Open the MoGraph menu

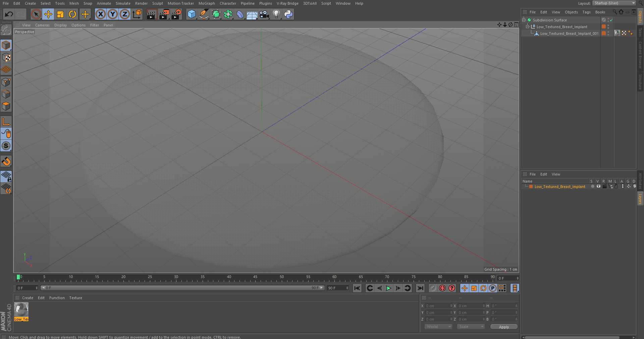point(207,3)
